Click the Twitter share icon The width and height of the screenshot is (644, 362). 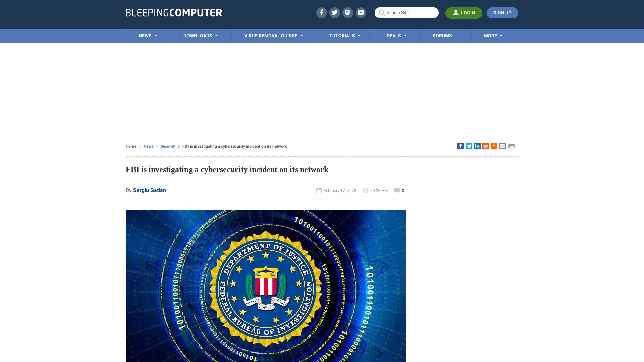pyautogui.click(x=469, y=146)
